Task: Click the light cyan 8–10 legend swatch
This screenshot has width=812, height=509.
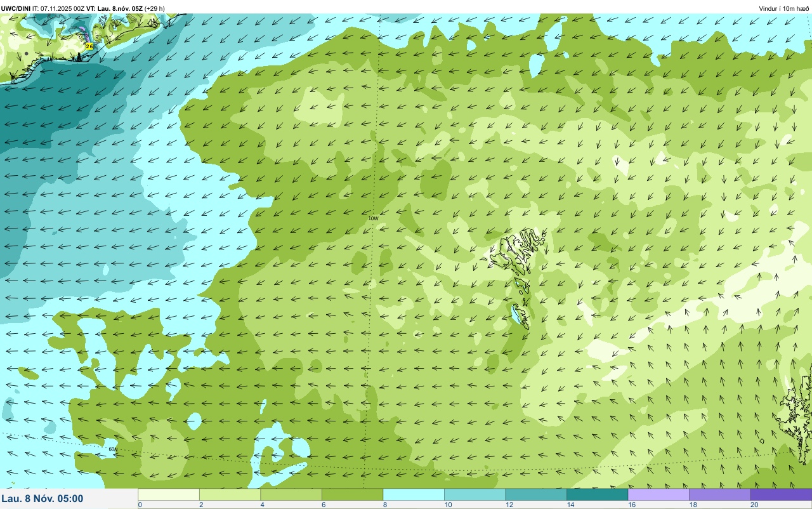Action: (414, 494)
